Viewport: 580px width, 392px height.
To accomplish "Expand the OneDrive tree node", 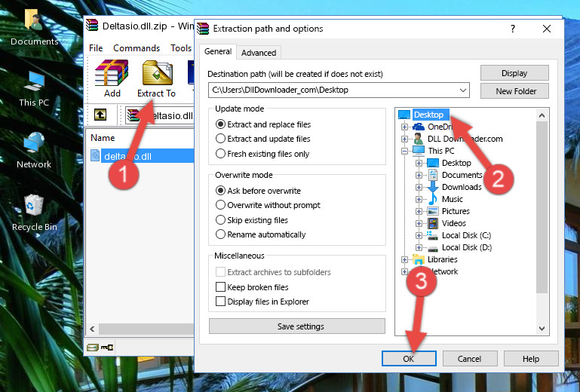I will click(x=404, y=127).
